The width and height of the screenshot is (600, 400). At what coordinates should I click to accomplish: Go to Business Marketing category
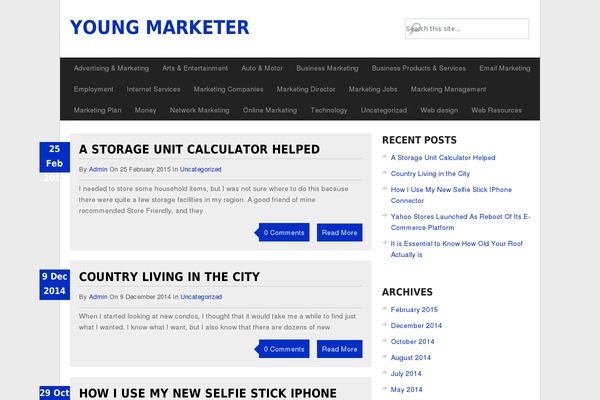click(x=327, y=68)
